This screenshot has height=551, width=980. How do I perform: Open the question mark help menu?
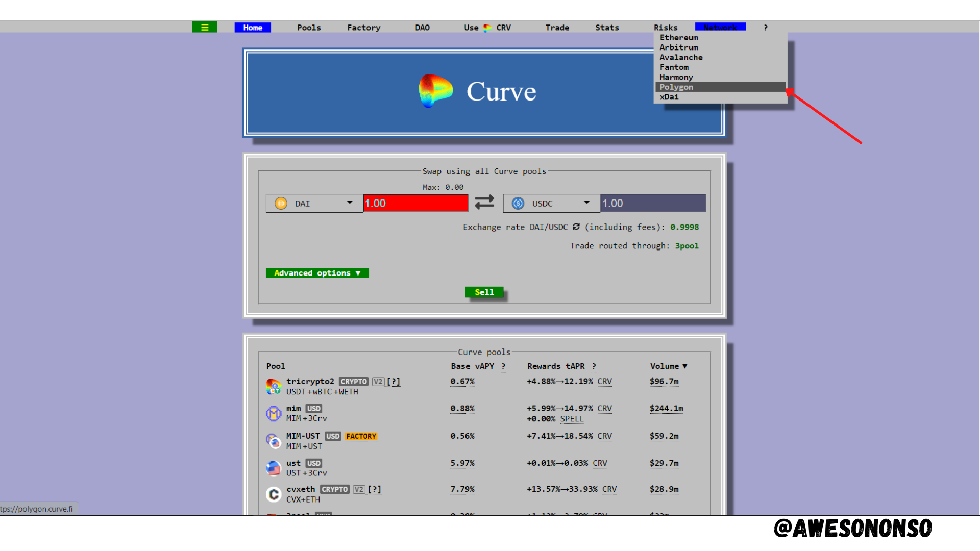[x=766, y=28]
